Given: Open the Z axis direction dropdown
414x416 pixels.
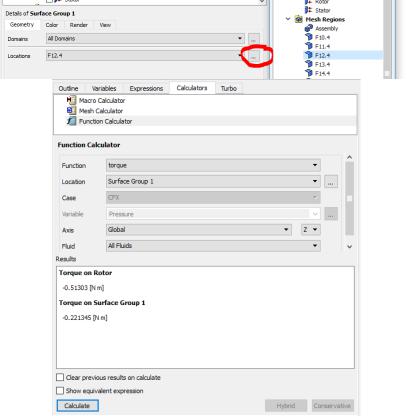Looking at the screenshot, I should click(x=310, y=229).
